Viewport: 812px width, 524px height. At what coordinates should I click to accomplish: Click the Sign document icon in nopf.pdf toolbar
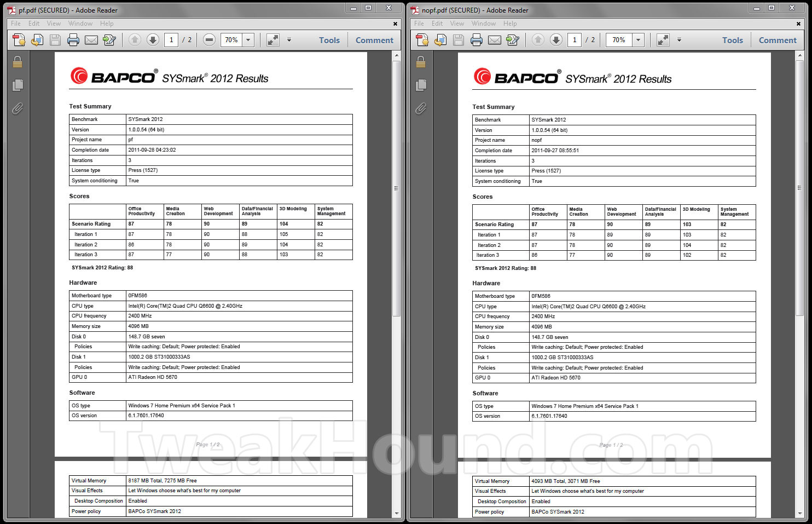coord(513,40)
